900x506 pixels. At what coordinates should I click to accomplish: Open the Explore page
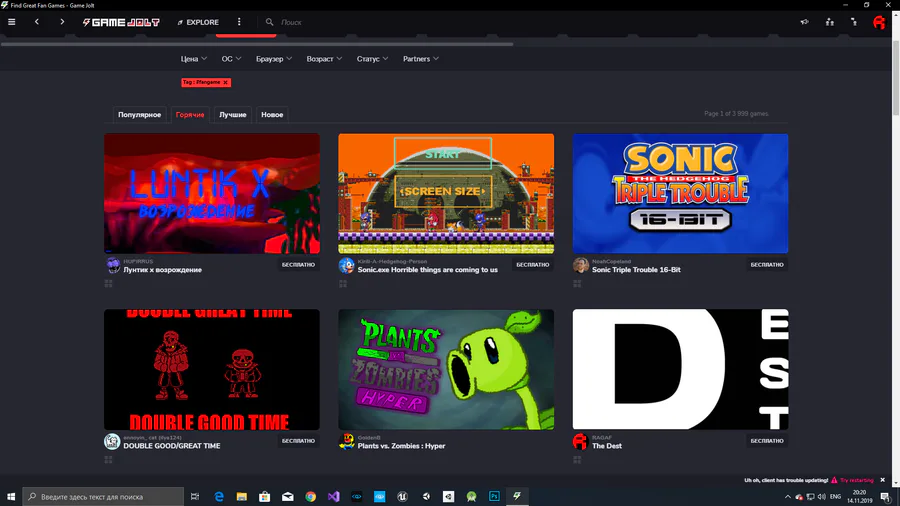click(198, 22)
